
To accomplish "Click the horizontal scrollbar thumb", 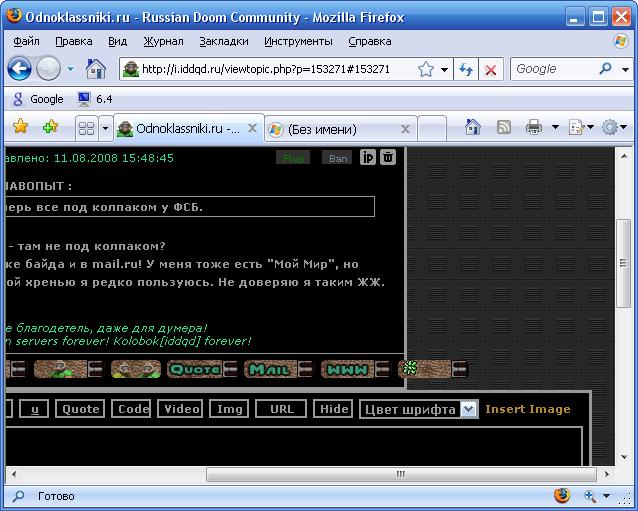I will 402,475.
